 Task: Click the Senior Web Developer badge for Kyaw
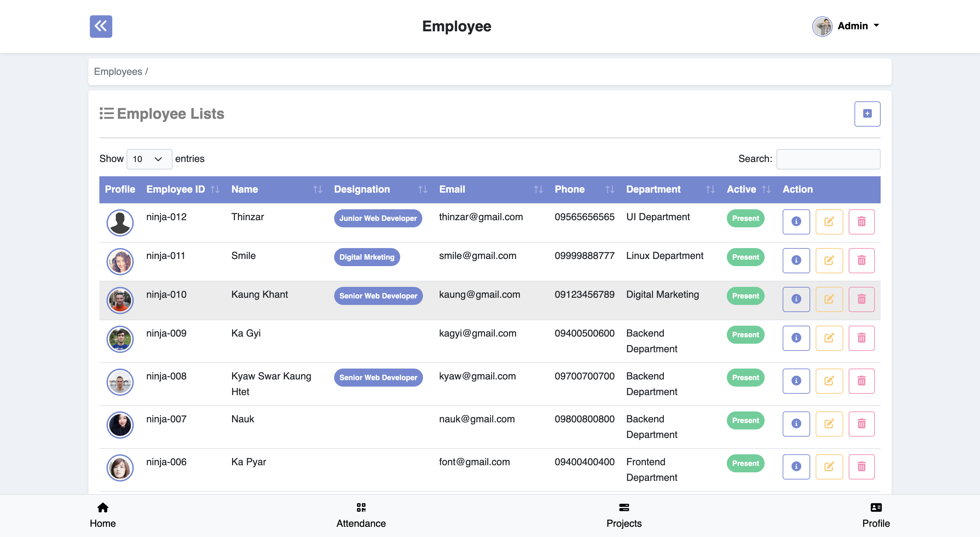378,377
